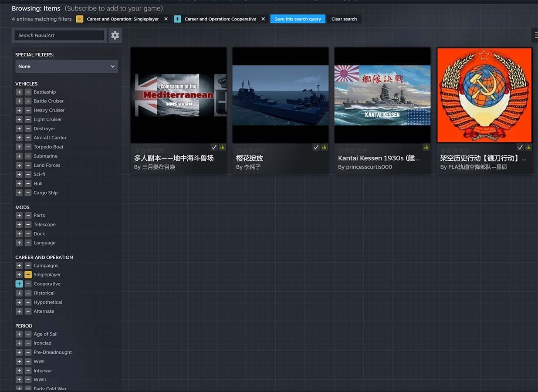
Task: Open the 樱花绽放 item title
Action: pyautogui.click(x=250, y=158)
